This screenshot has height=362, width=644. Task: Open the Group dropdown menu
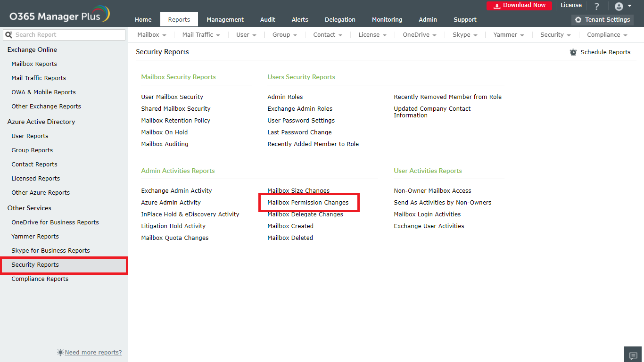tap(285, 35)
